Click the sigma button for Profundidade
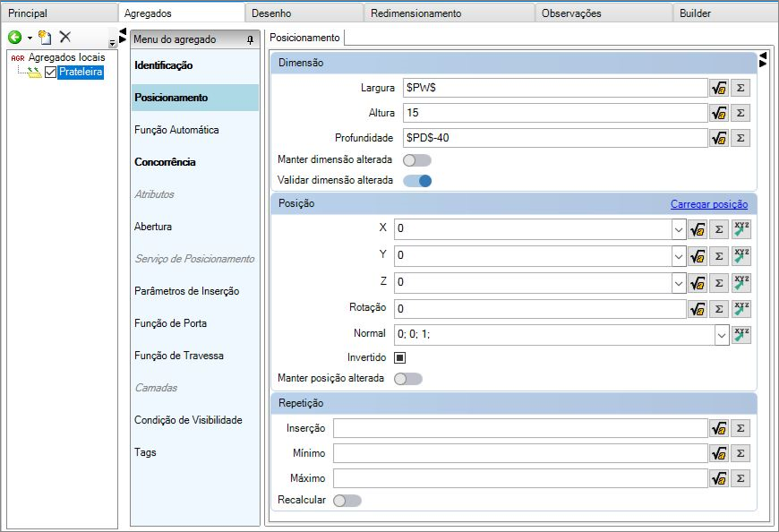Image resolution: width=779 pixels, height=532 pixels. click(x=740, y=138)
